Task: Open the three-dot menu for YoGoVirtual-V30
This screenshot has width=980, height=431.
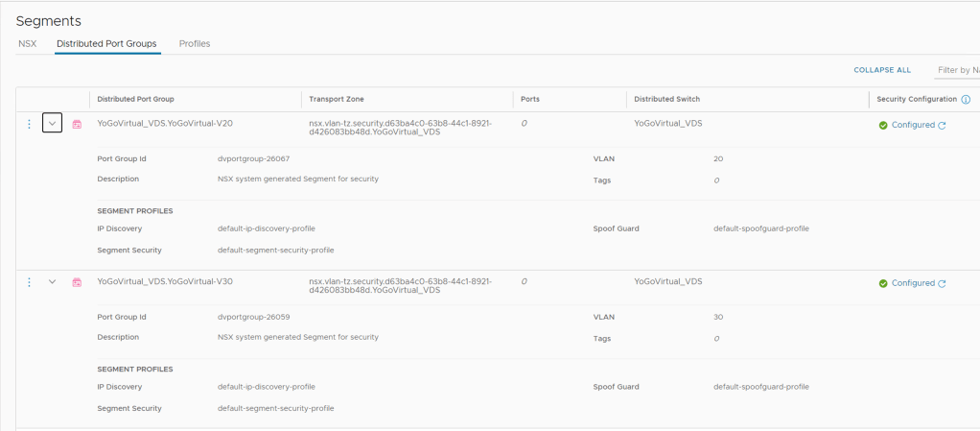Action: (29, 282)
